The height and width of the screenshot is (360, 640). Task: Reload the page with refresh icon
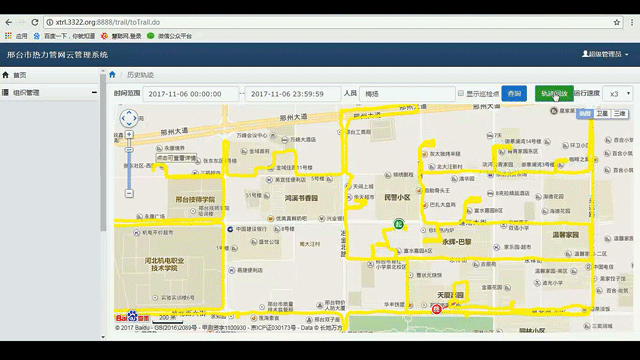[x=35, y=22]
